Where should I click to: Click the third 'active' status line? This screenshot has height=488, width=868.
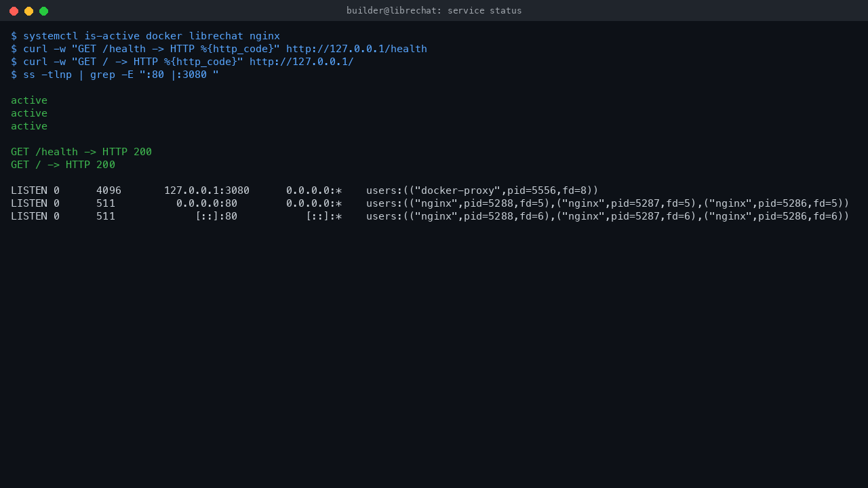coord(29,126)
